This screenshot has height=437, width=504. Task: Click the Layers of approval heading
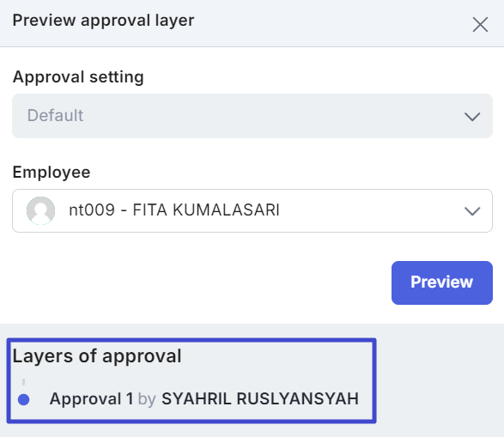tap(97, 356)
